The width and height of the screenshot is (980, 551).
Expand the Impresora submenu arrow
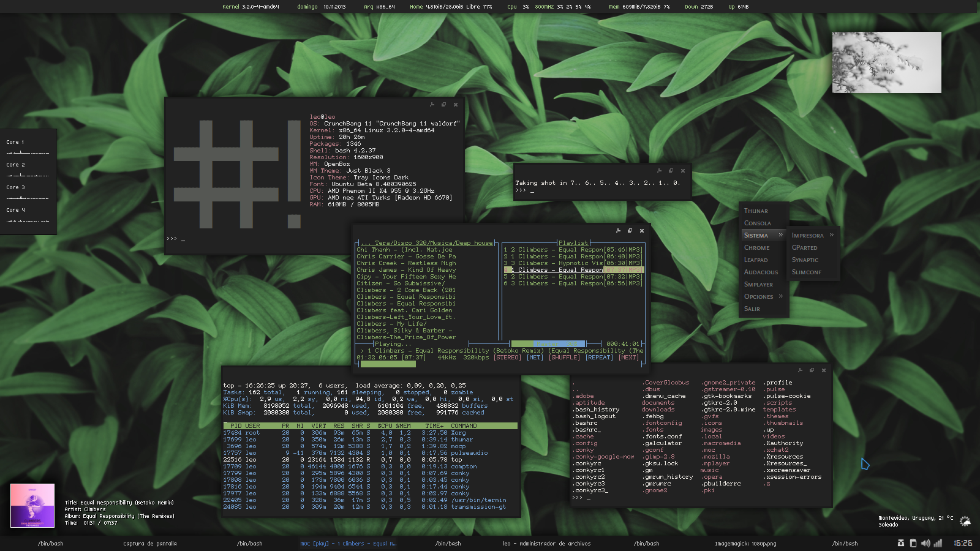(831, 235)
